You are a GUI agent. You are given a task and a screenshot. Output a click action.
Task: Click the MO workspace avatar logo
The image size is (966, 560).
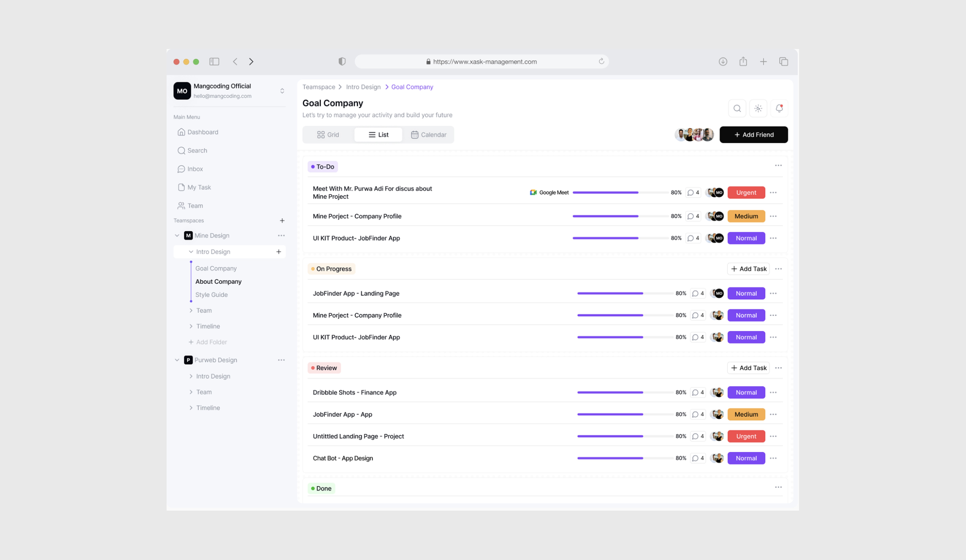pos(182,91)
